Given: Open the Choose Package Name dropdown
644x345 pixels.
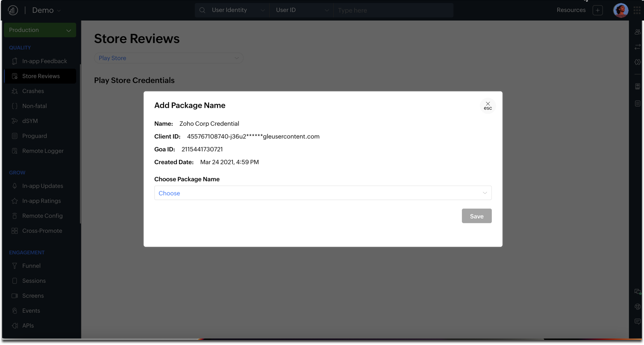Looking at the screenshot, I should coord(323,193).
